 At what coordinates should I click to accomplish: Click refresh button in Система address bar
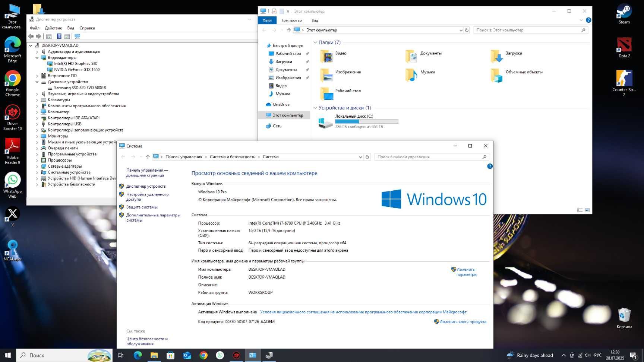pos(367,157)
